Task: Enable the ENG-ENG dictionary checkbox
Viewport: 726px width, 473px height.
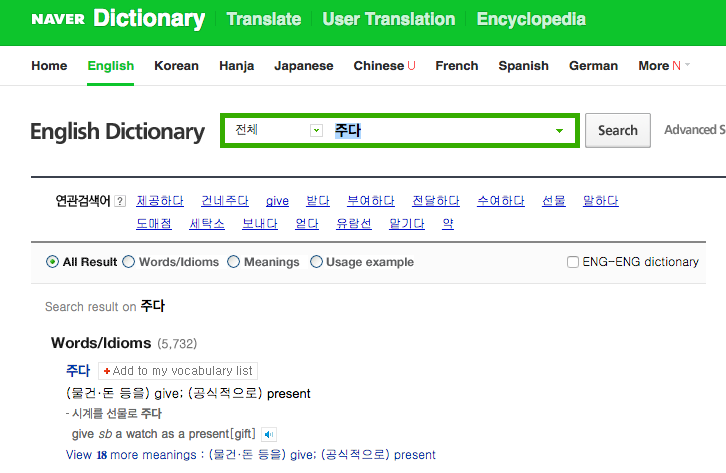Action: (x=573, y=262)
